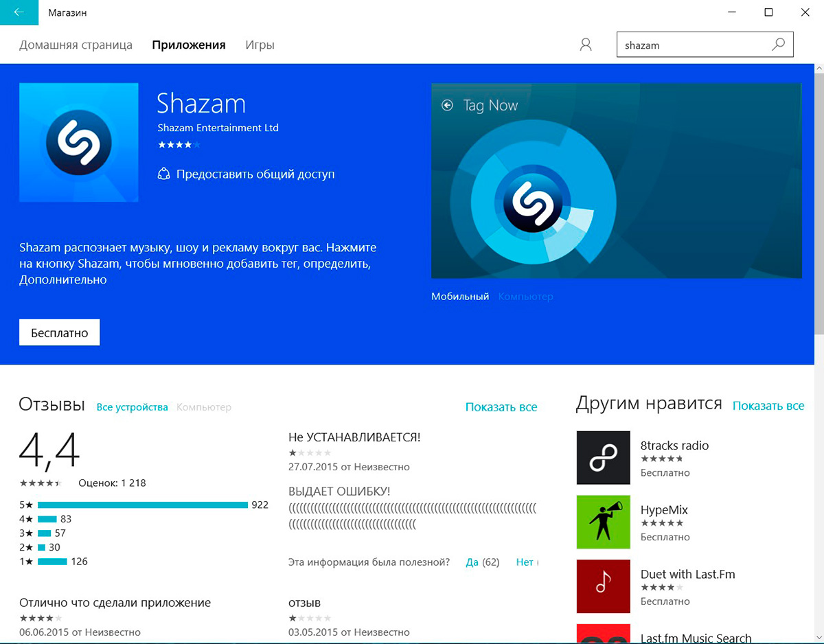The width and height of the screenshot is (824, 644).
Task: Show all Другим нравится apps
Action: (x=768, y=406)
